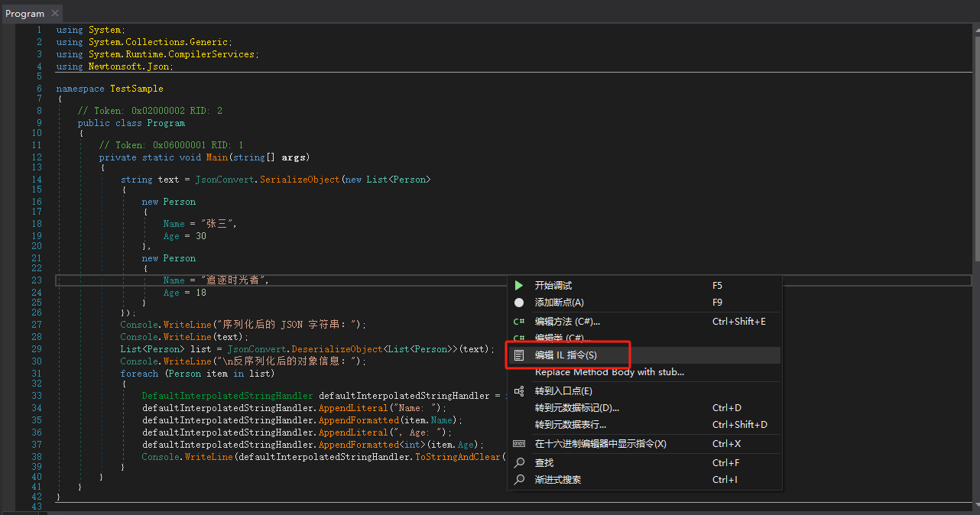Viewport: 980px width, 515px height.
Task: Click the magnifier icon next to 渐进式搜索
Action: (x=519, y=480)
